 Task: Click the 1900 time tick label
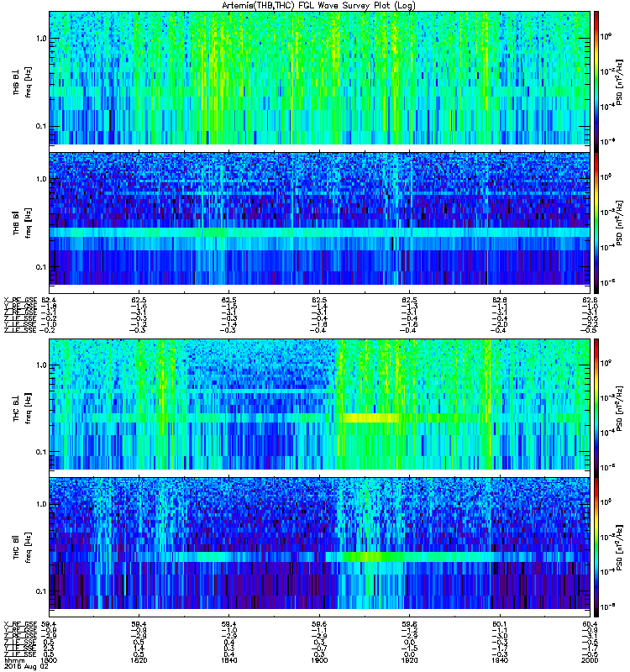(319, 660)
